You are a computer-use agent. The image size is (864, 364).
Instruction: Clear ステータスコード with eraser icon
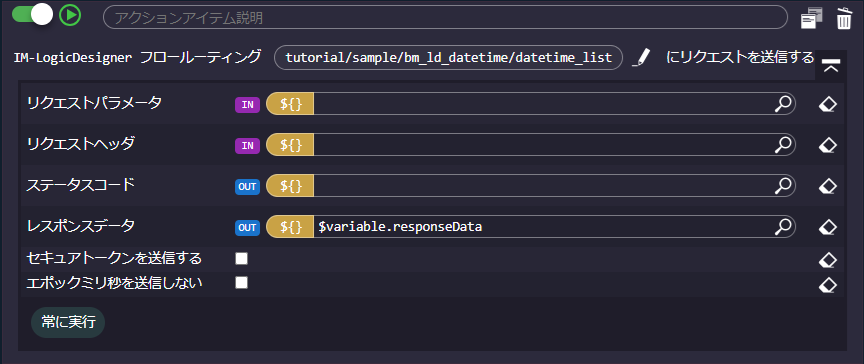[x=828, y=187]
